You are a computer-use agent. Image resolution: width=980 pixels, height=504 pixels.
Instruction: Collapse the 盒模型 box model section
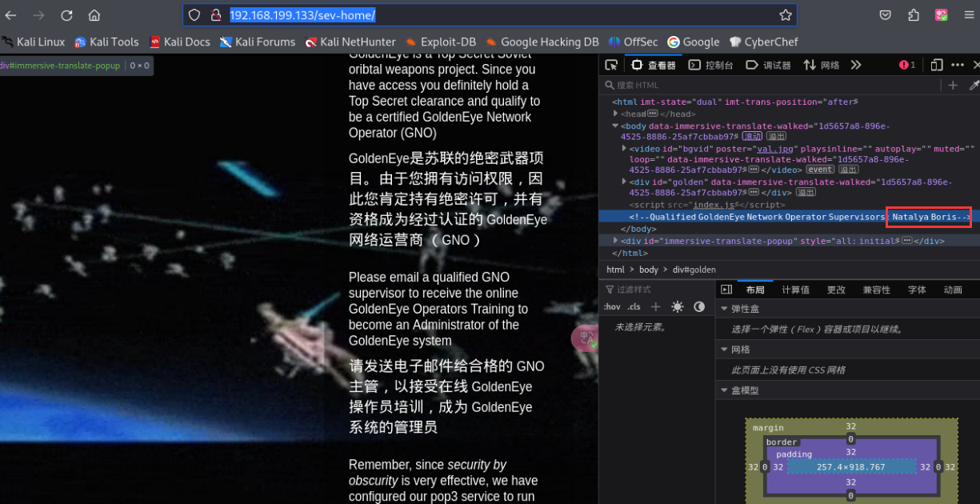pos(724,390)
